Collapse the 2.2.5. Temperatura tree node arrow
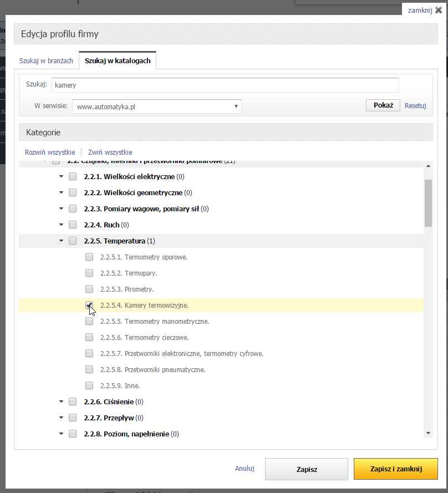Screen dimensions: 448x493 click(x=61, y=241)
